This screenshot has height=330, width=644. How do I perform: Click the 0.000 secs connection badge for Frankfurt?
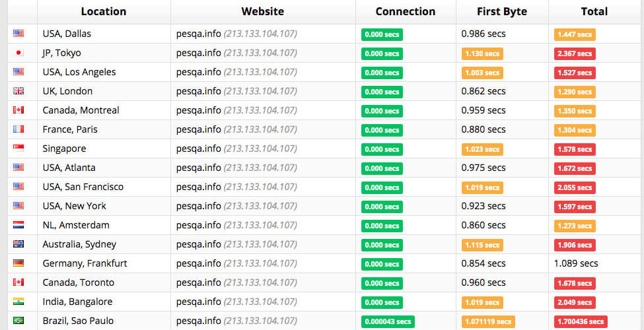tap(382, 264)
